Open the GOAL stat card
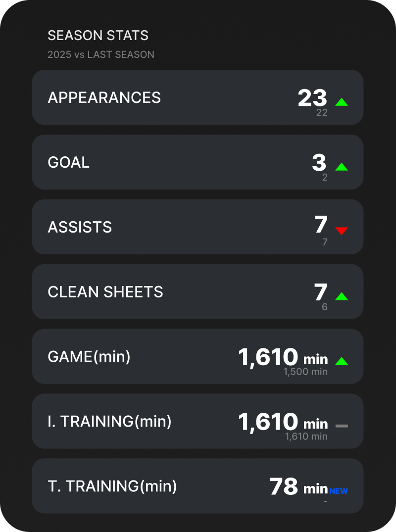Image resolution: width=396 pixels, height=532 pixels. click(x=198, y=162)
